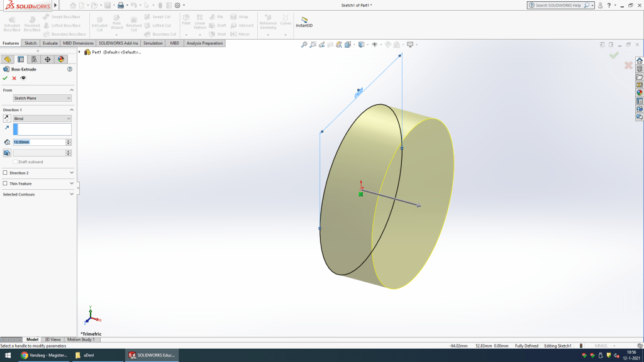Click the 10.00mm depth input field
644x362 pixels.
click(39, 142)
